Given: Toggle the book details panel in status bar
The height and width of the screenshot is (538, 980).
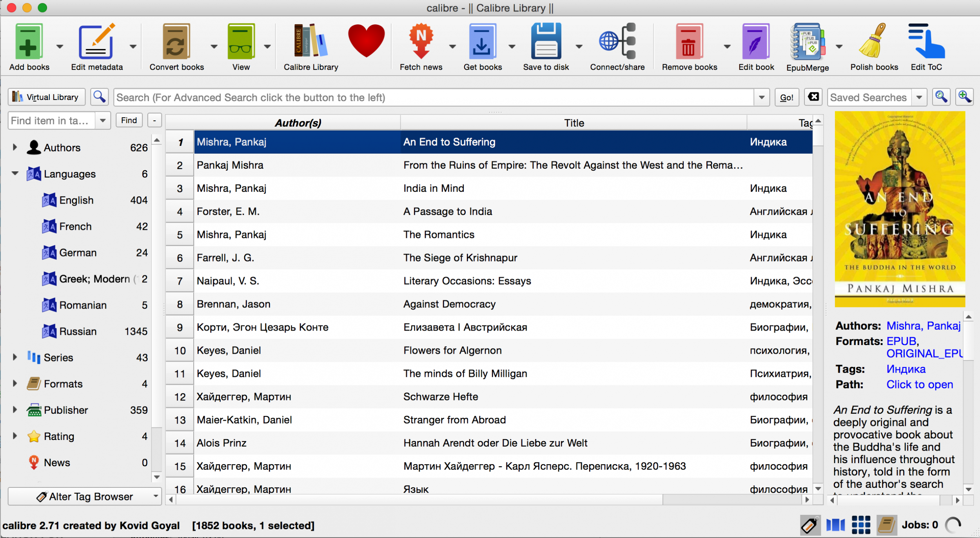Looking at the screenshot, I should [886, 525].
